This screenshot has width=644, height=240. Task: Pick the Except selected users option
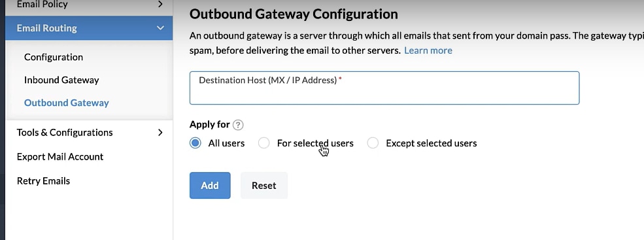373,143
